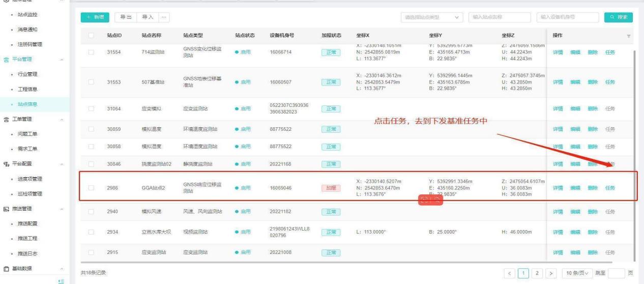Click the filter icon in 操作 column header

coord(628,36)
